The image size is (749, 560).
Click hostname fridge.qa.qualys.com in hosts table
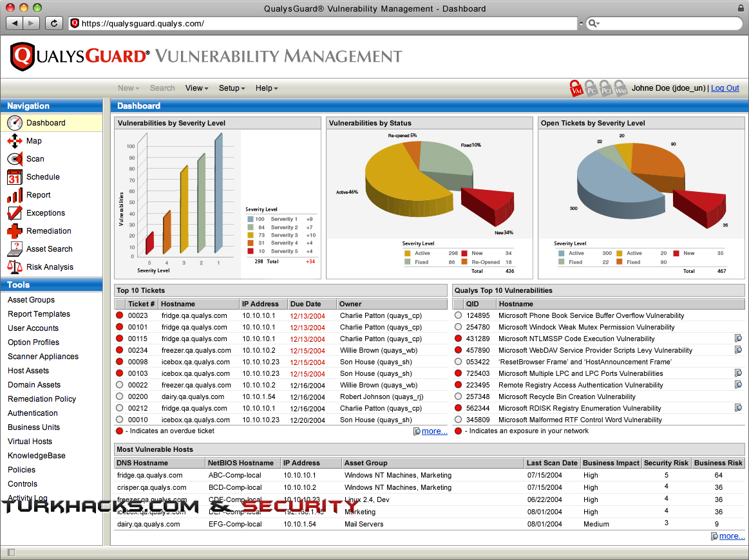[149, 475]
